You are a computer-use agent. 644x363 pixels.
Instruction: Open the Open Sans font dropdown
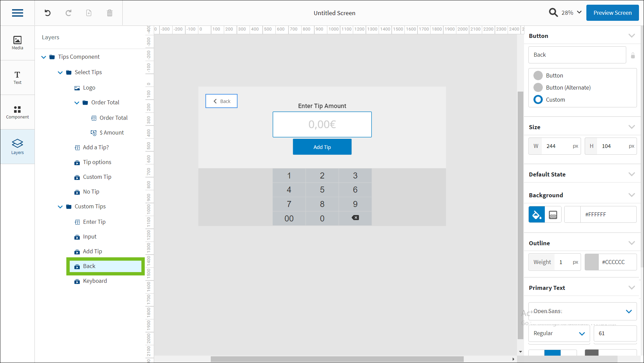[582, 311]
